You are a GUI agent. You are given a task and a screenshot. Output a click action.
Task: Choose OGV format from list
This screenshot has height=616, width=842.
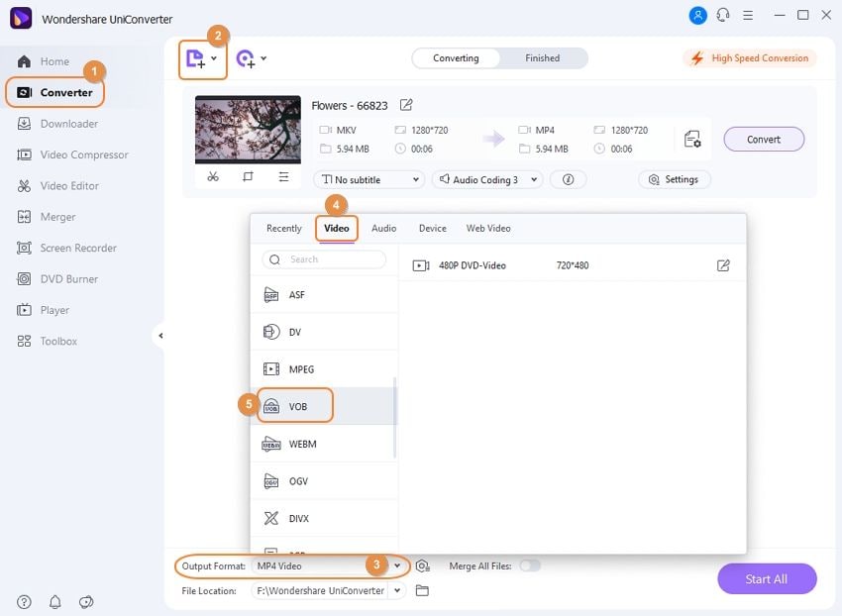coord(324,481)
